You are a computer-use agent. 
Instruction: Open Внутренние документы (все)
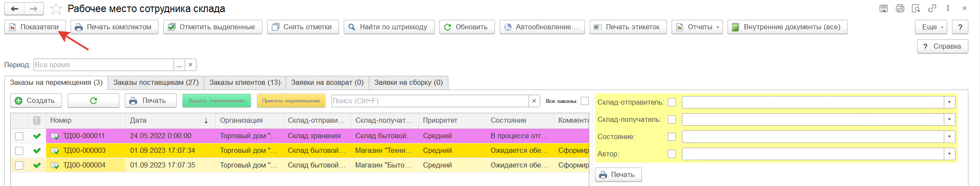[x=787, y=27]
